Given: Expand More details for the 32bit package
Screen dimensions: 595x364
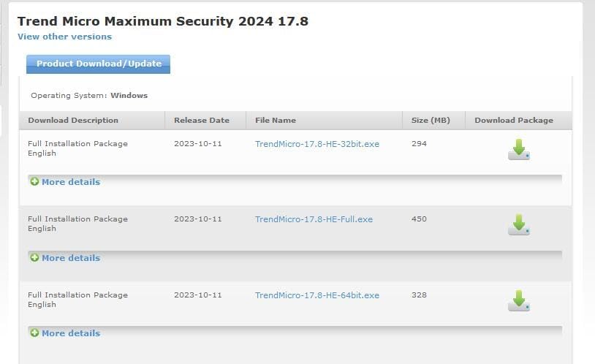Looking at the screenshot, I should coord(65,182).
